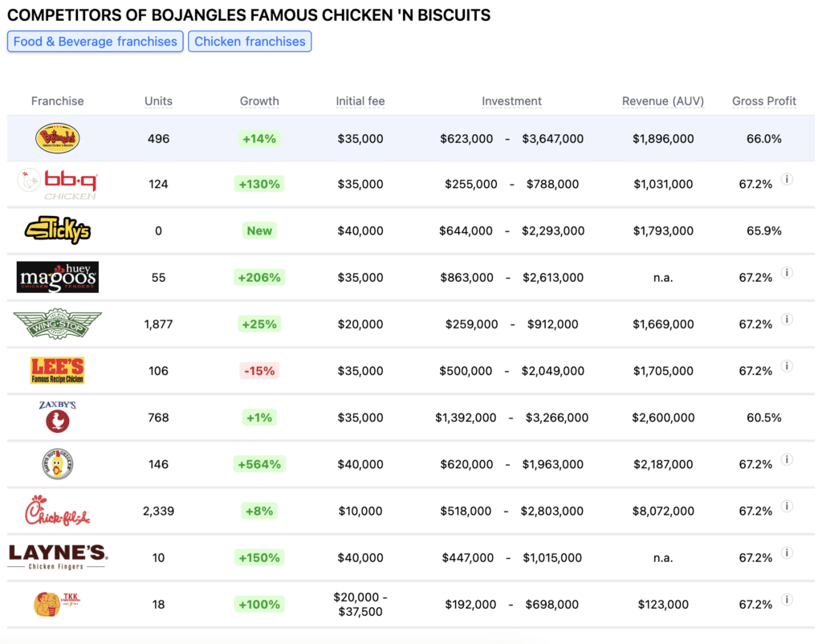Show gross profit info for the 146-unit row
The height and width of the screenshot is (644, 822).
[787, 459]
